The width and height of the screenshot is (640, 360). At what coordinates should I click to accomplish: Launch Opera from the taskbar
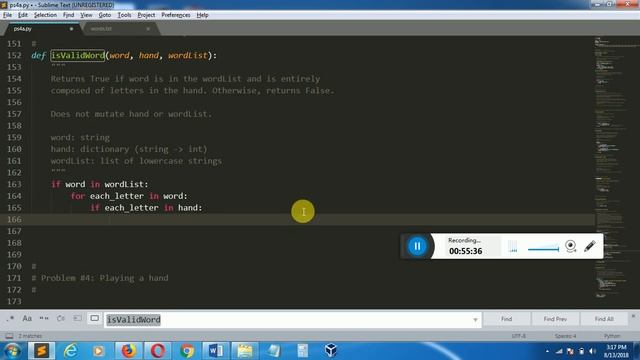coord(158,351)
